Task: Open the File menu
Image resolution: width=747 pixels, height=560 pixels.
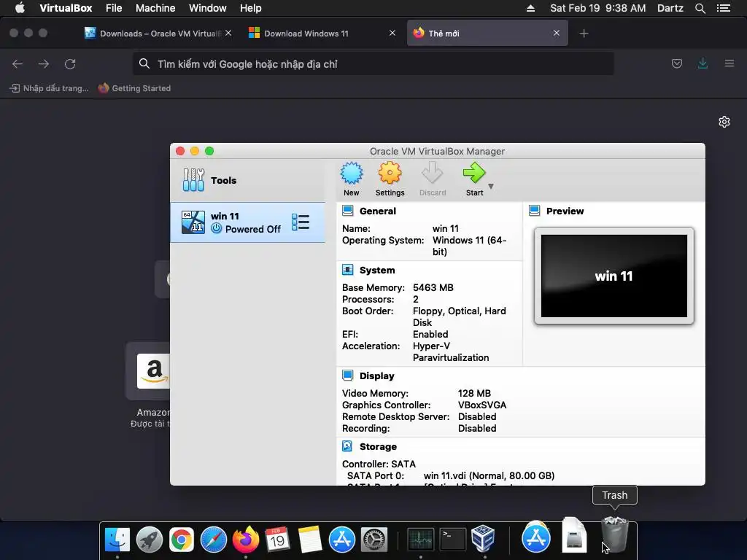Action: (114, 8)
